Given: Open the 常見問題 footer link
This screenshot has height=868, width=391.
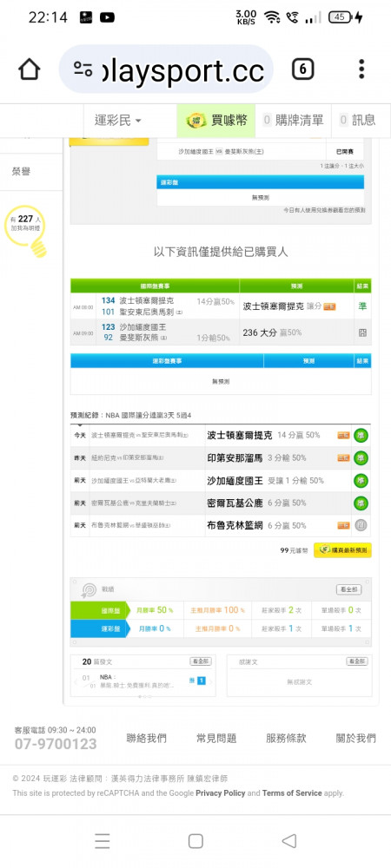Looking at the screenshot, I should [x=216, y=738].
